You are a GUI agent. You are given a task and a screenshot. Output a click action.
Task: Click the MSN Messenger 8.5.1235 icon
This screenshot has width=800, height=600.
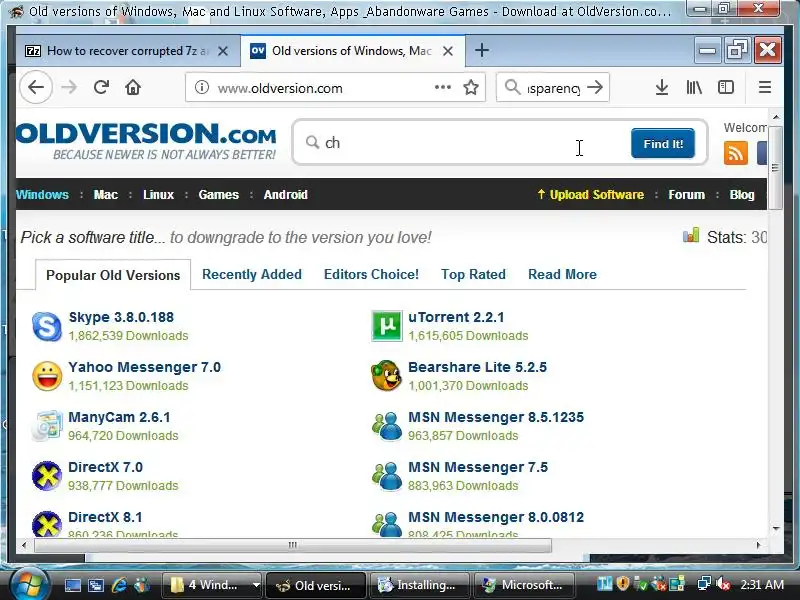coord(387,426)
